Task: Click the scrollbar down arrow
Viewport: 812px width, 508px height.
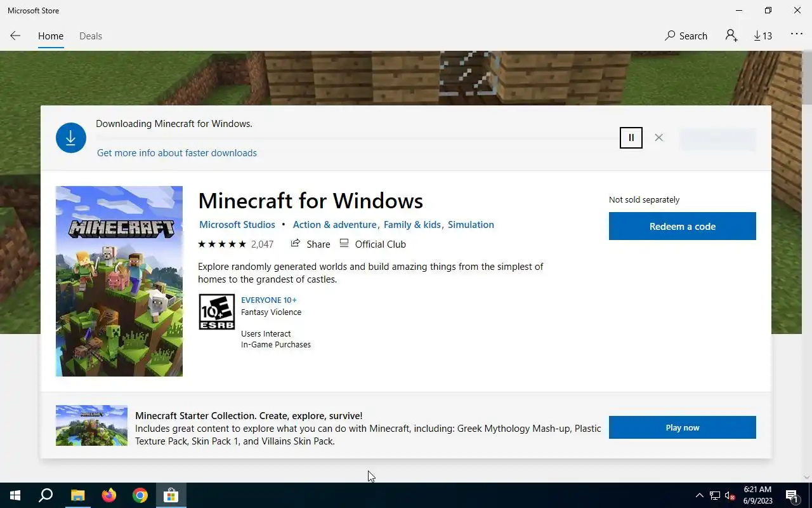Action: (807, 478)
